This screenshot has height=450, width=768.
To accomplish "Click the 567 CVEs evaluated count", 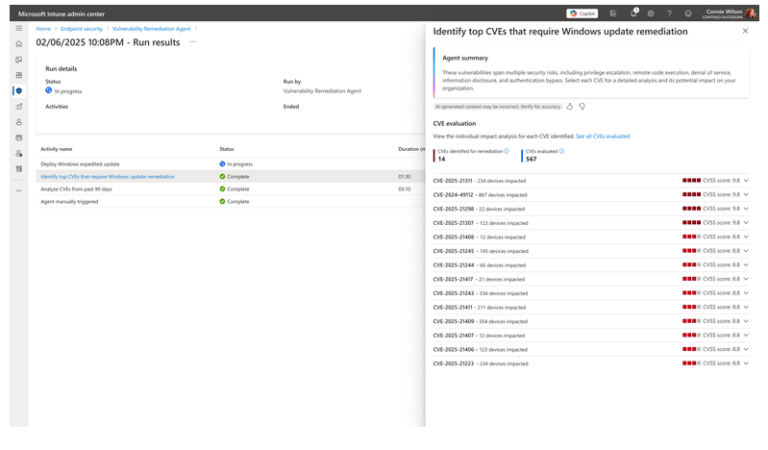I will [531, 159].
